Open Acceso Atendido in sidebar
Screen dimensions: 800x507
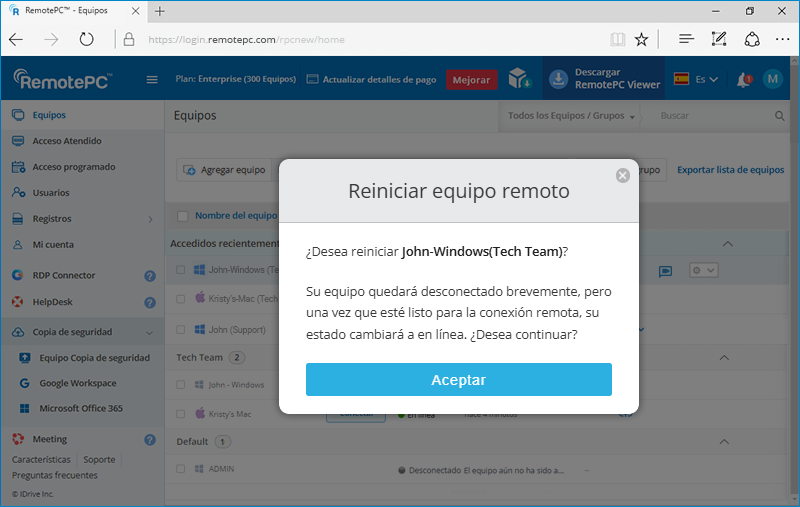tap(67, 141)
